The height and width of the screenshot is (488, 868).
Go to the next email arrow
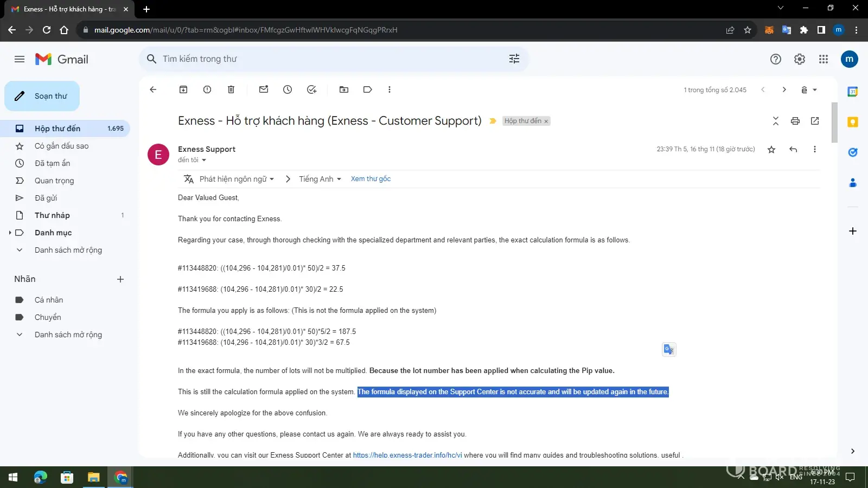click(x=784, y=89)
